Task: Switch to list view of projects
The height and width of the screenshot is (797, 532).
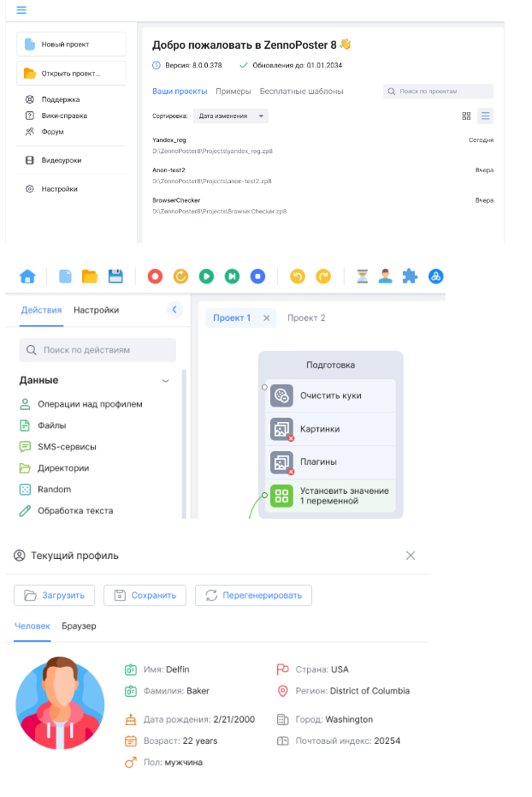Action: point(485,116)
